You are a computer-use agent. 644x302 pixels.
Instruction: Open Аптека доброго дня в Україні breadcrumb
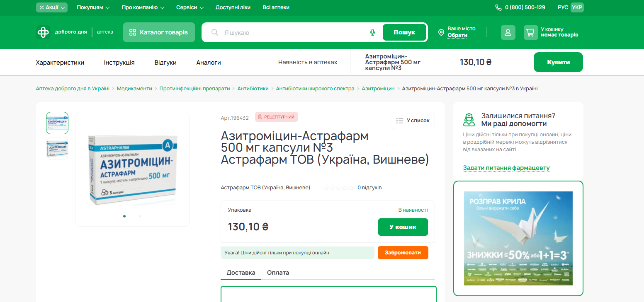(x=73, y=89)
